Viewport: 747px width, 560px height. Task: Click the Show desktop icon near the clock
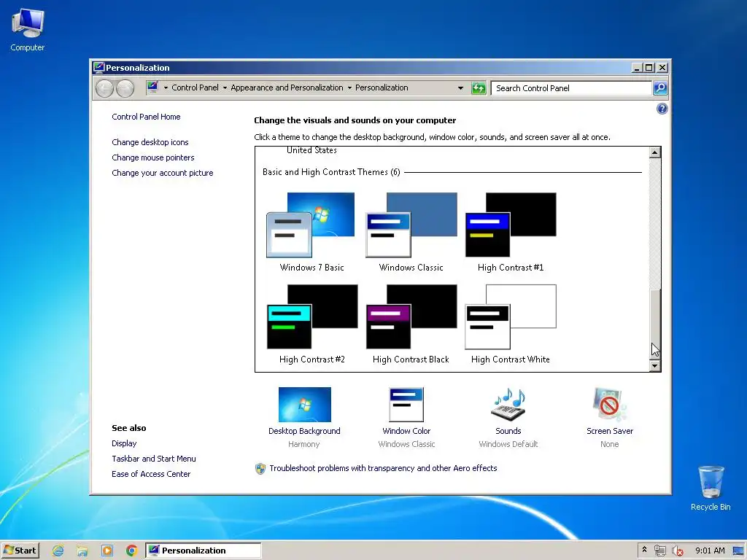coord(738,551)
